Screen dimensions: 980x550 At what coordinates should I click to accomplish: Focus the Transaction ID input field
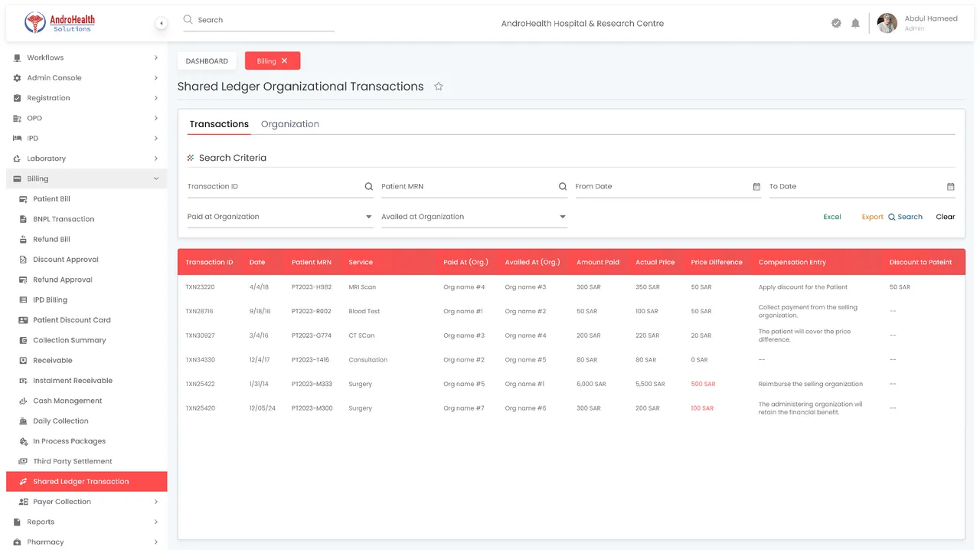280,186
